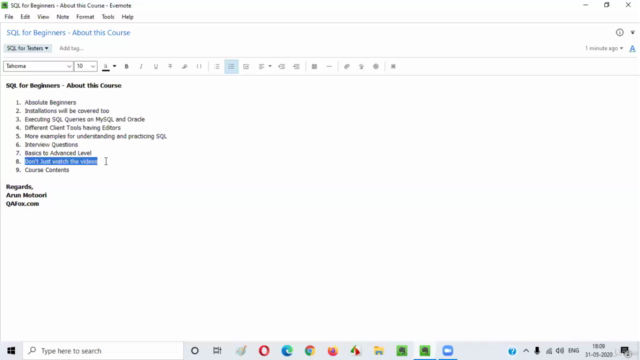This screenshot has width=640, height=360.
Task: Open the font color dropdown arrow
Action: point(115,66)
